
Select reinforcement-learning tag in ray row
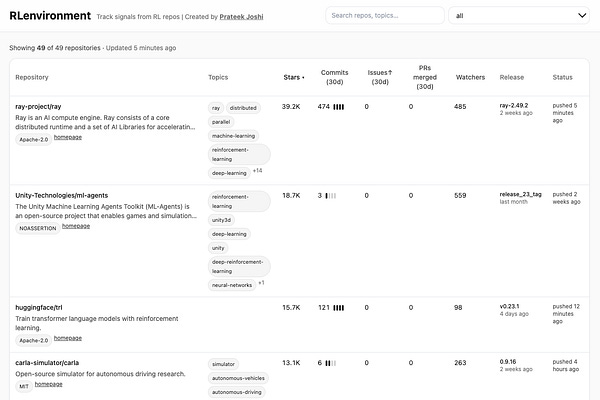click(x=239, y=154)
